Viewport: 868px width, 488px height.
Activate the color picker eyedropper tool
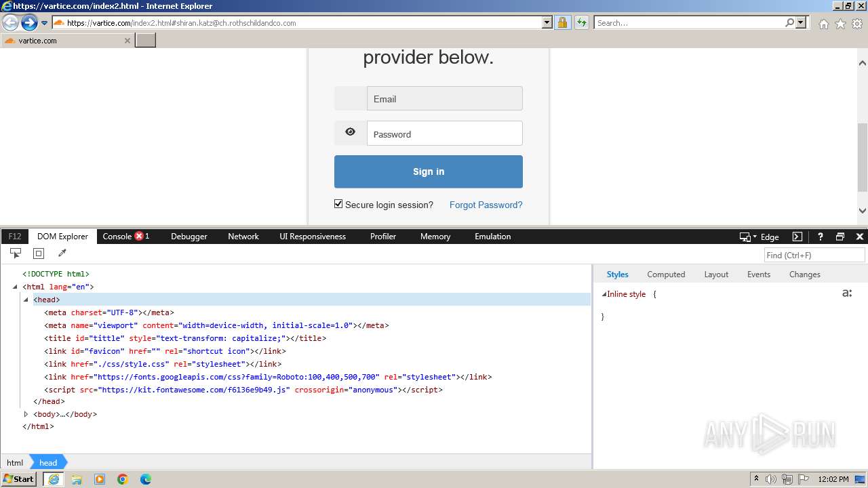click(62, 253)
